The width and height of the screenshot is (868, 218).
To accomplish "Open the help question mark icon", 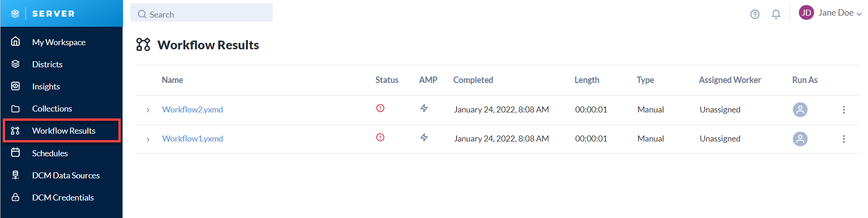I will coord(755,14).
